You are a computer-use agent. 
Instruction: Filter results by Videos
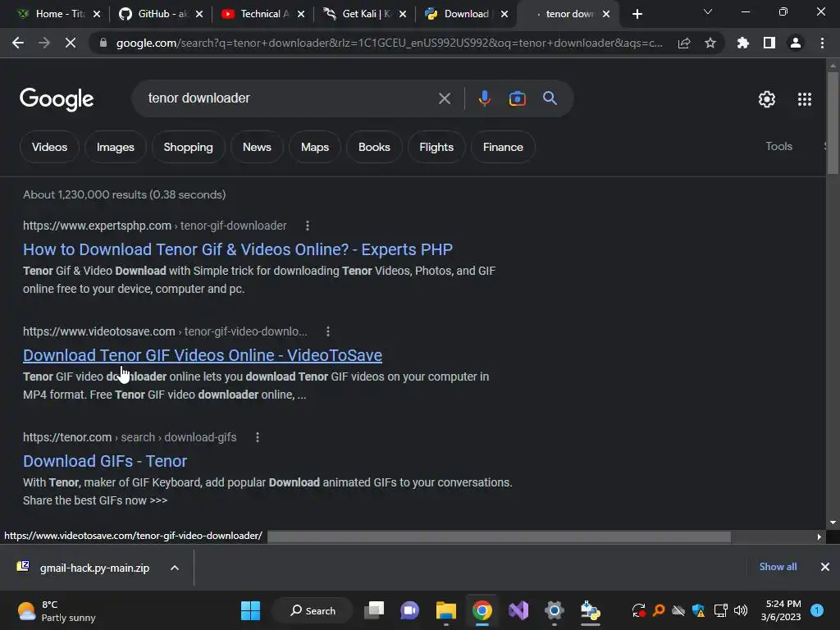pyautogui.click(x=49, y=148)
